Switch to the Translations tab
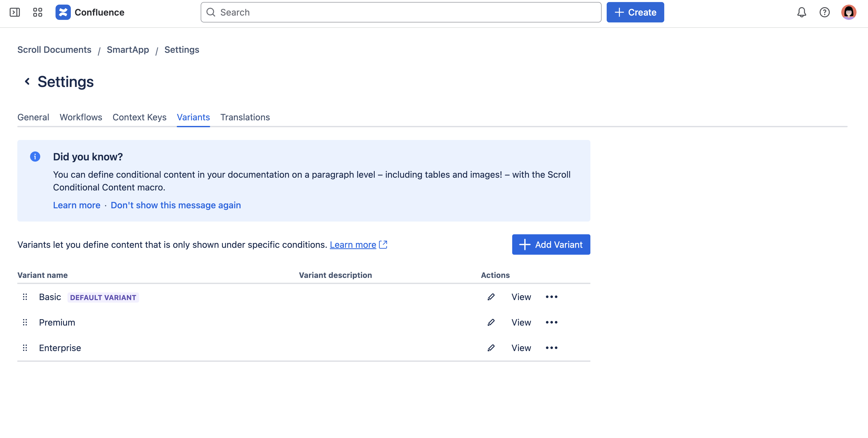 pos(245,117)
